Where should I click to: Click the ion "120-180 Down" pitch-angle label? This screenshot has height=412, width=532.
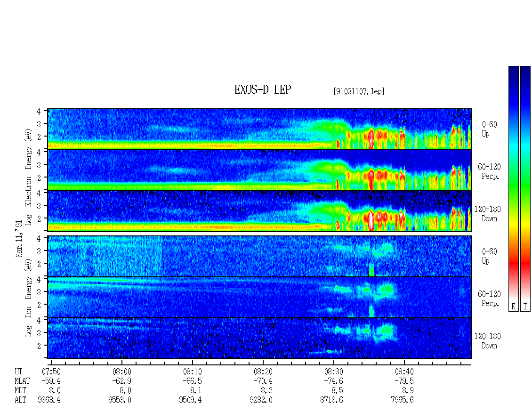click(488, 341)
